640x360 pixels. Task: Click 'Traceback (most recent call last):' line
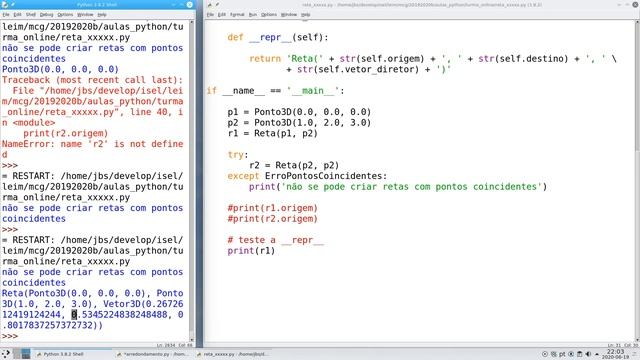pos(93,80)
